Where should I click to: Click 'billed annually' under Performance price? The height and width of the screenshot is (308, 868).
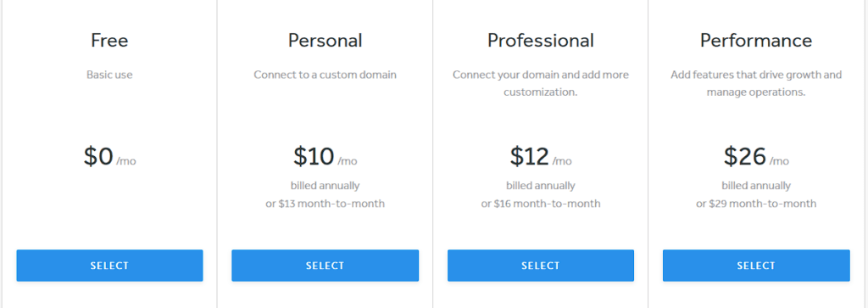[756, 186]
